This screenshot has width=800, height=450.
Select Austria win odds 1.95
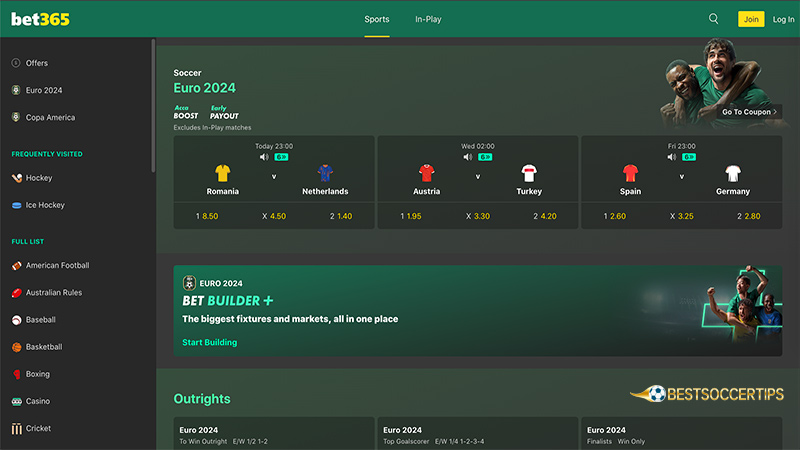click(411, 216)
